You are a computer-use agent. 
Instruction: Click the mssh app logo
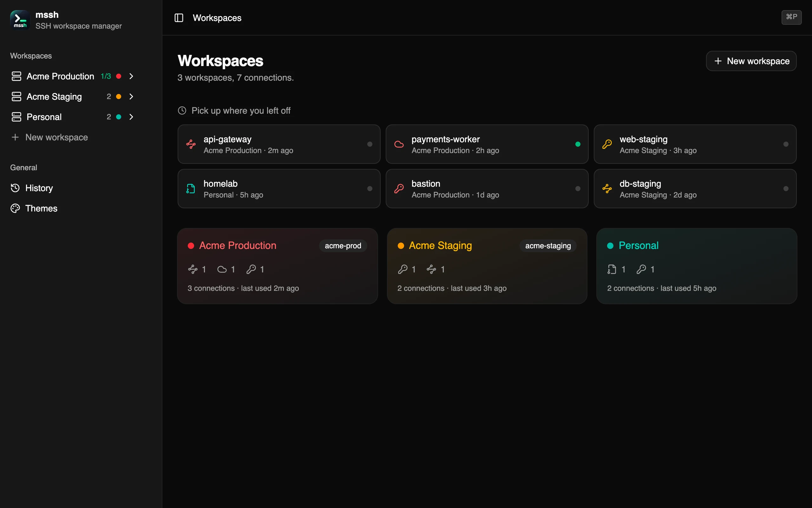click(x=20, y=20)
